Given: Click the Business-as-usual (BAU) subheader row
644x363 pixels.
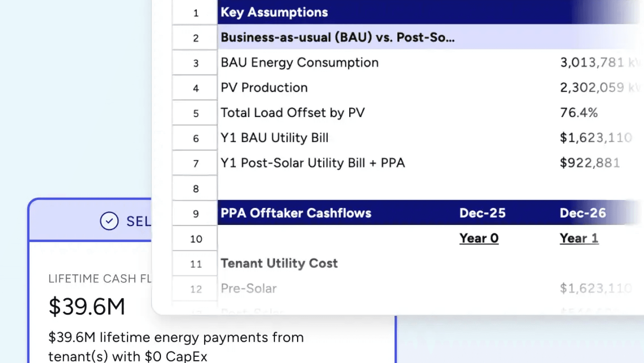Looking at the screenshot, I should click(x=337, y=37).
